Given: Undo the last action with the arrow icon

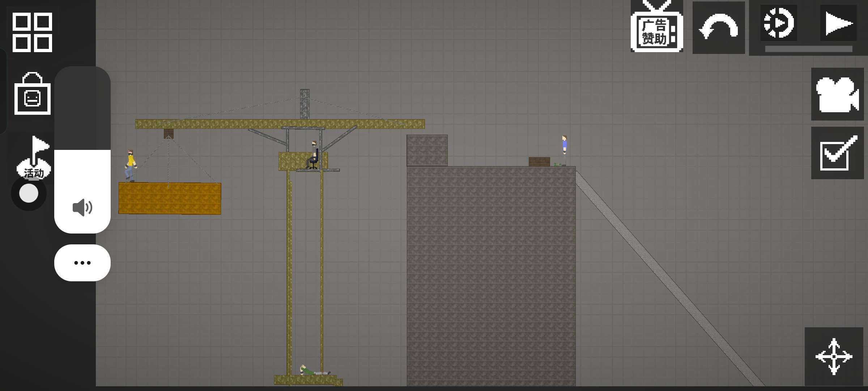Looking at the screenshot, I should pyautogui.click(x=718, y=28).
